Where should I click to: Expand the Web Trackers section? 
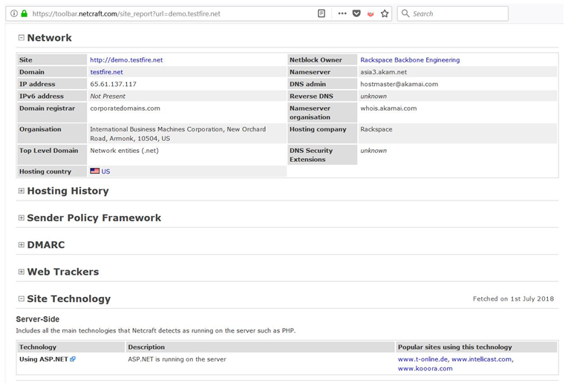(x=21, y=272)
